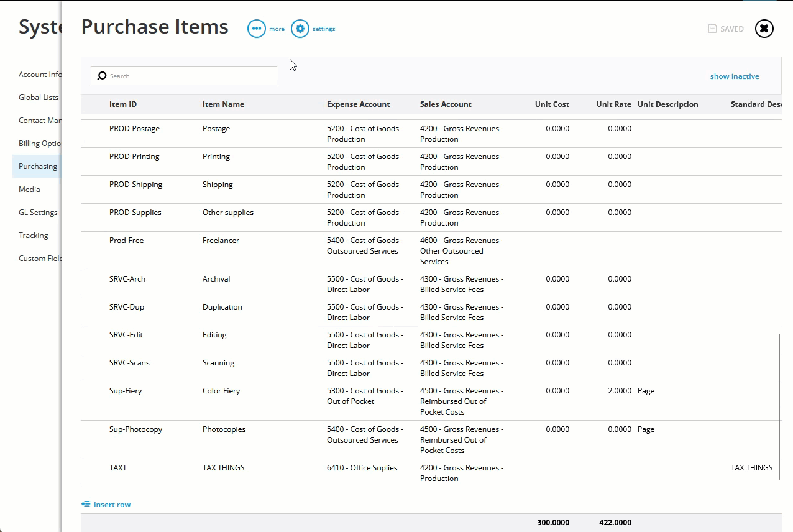793x532 pixels.
Task: Select the SRVC-Scans item ID cell
Action: point(129,363)
